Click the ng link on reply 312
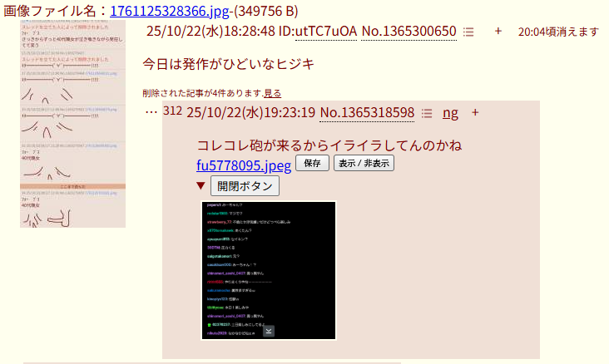The height and width of the screenshot is (364, 609). [x=450, y=113]
